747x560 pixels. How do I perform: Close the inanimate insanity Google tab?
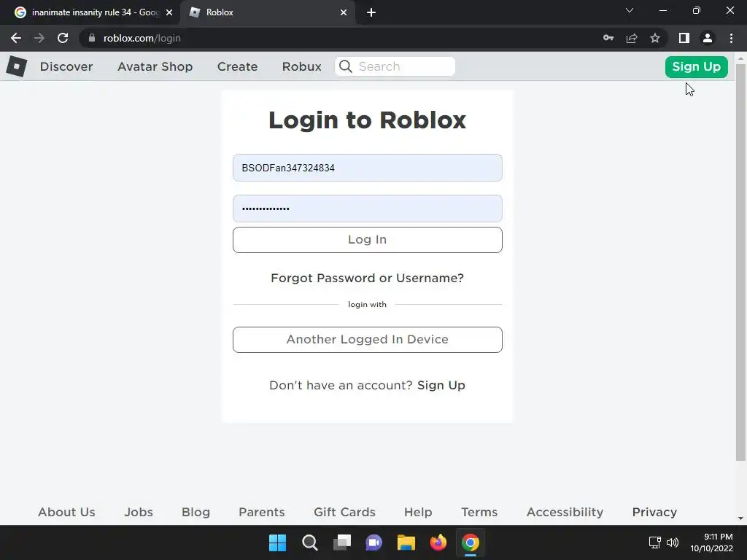[169, 12]
